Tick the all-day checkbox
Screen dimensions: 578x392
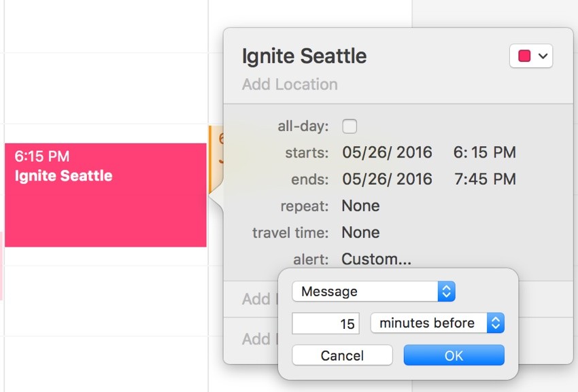coord(350,126)
